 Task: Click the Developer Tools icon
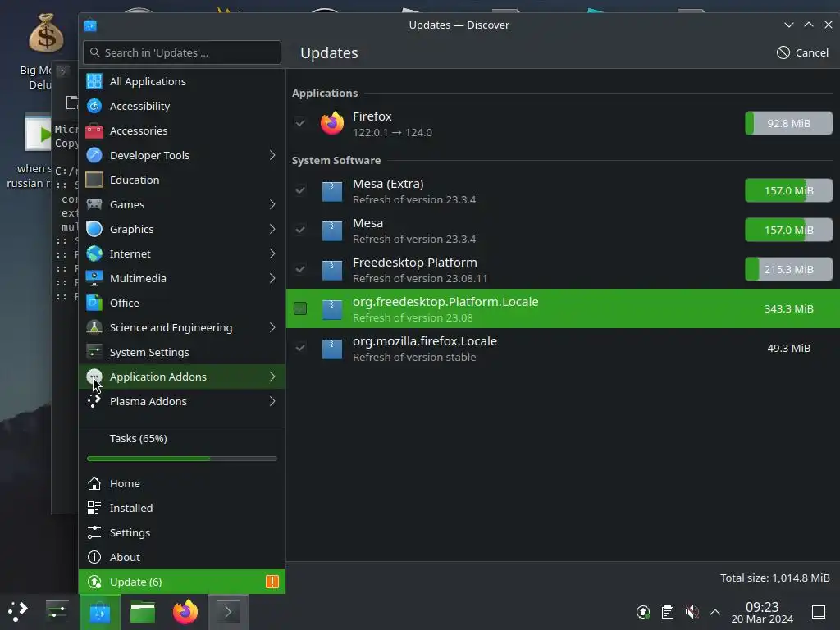point(94,155)
